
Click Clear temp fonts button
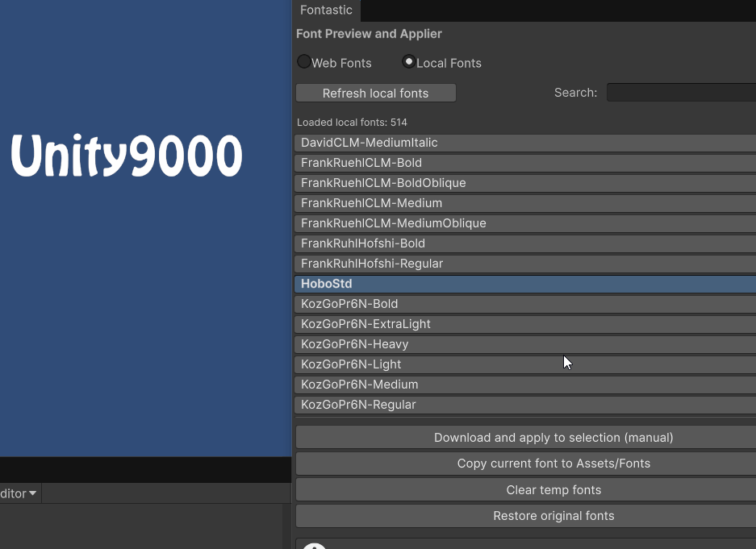point(525,490)
